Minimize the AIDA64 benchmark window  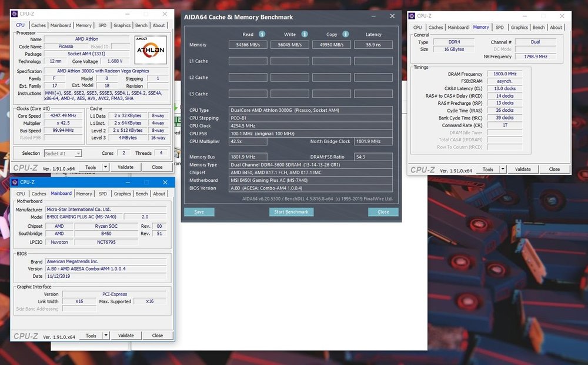pos(373,16)
